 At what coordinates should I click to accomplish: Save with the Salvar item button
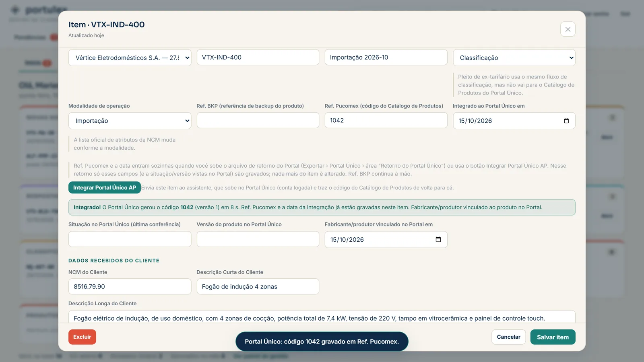point(553,337)
